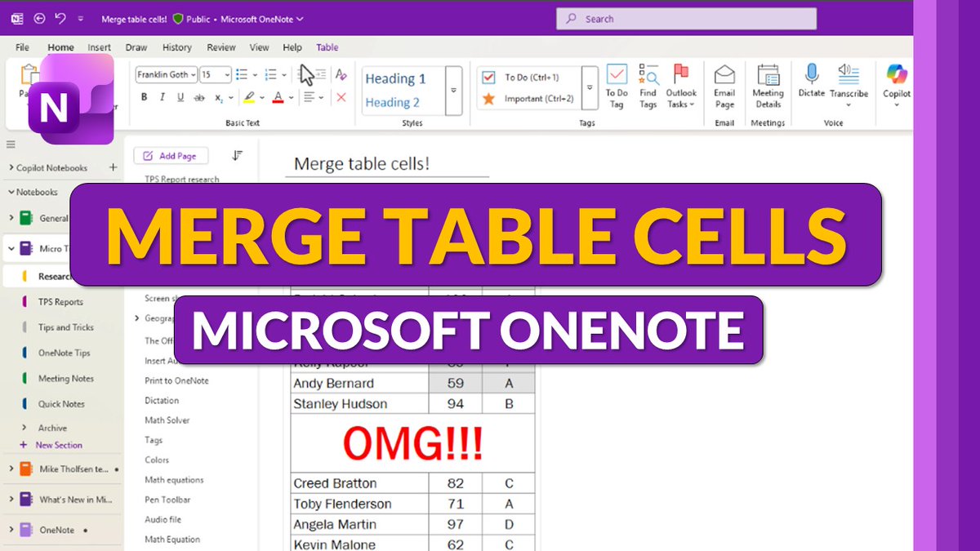Expand the General notebook
The image size is (980, 551).
click(11, 218)
